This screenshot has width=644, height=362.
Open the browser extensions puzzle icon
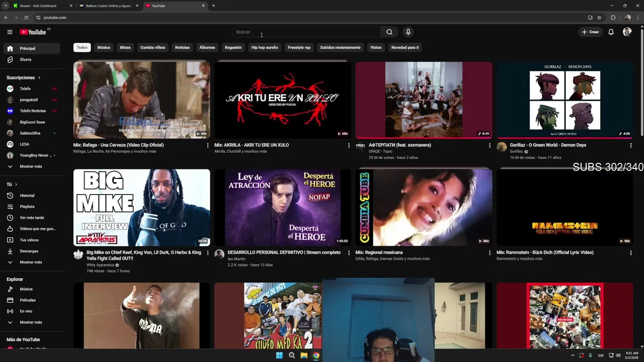click(613, 18)
